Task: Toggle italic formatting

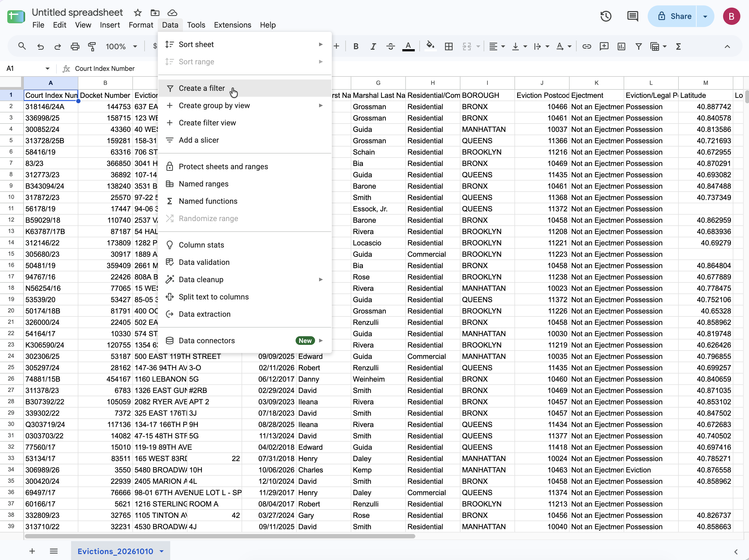Action: pyautogui.click(x=373, y=46)
